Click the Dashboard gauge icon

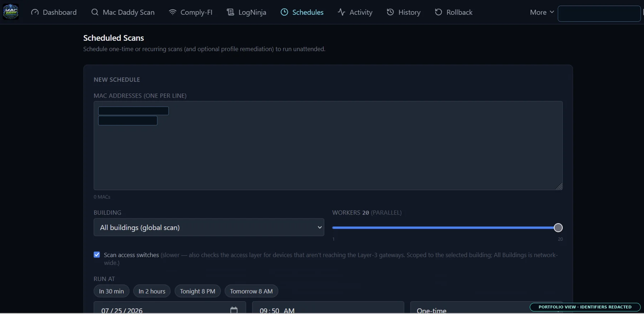(35, 12)
